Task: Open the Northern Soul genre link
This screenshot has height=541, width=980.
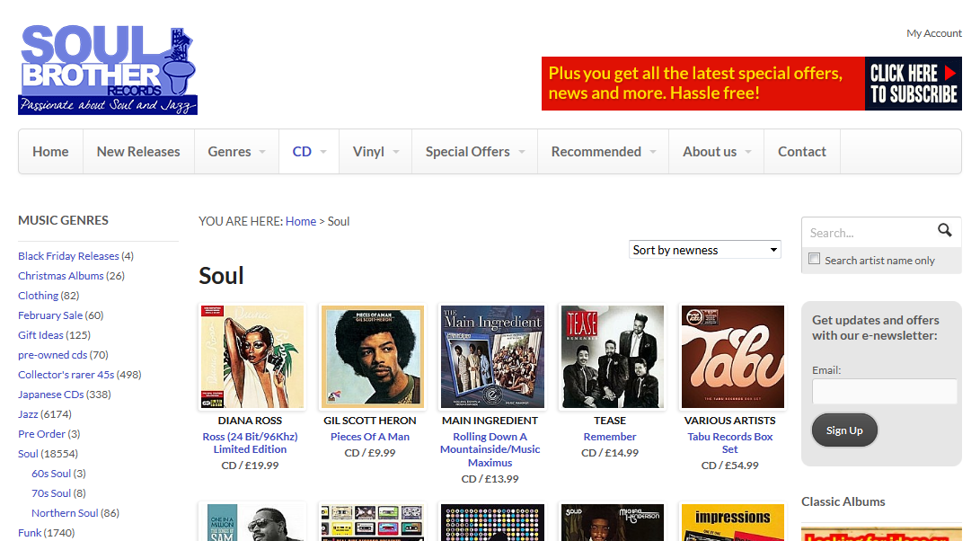Action: click(x=65, y=513)
